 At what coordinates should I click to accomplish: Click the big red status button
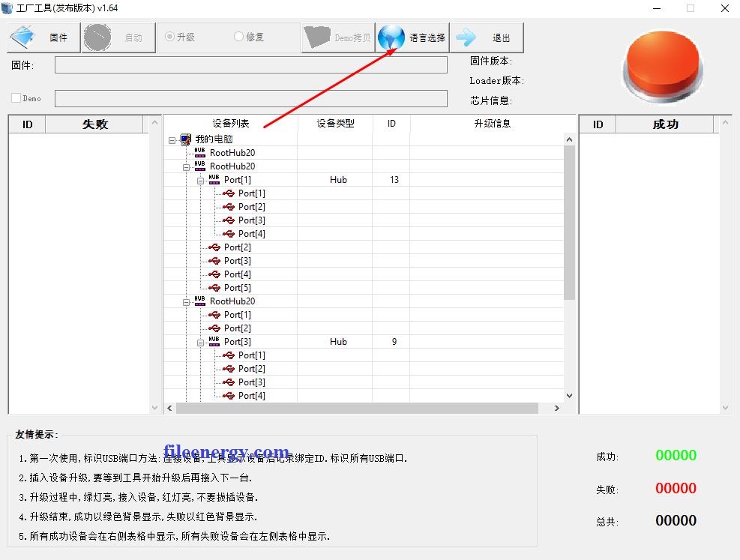pyautogui.click(x=663, y=66)
